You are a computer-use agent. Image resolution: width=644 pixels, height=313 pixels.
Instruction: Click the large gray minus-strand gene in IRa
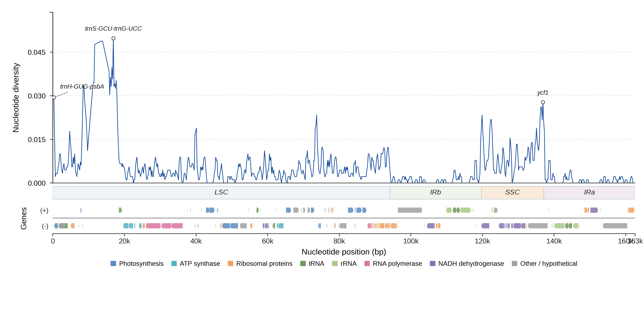tap(615, 226)
